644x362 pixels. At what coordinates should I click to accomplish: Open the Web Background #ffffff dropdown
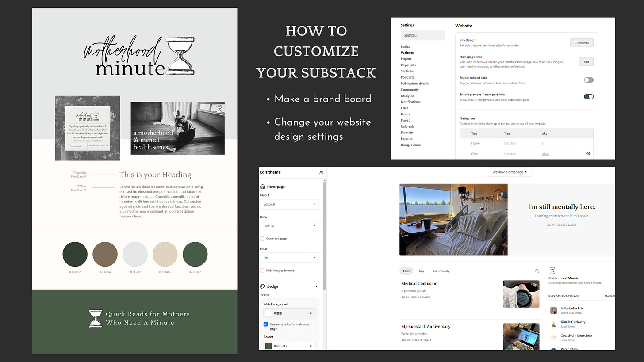coord(289,313)
